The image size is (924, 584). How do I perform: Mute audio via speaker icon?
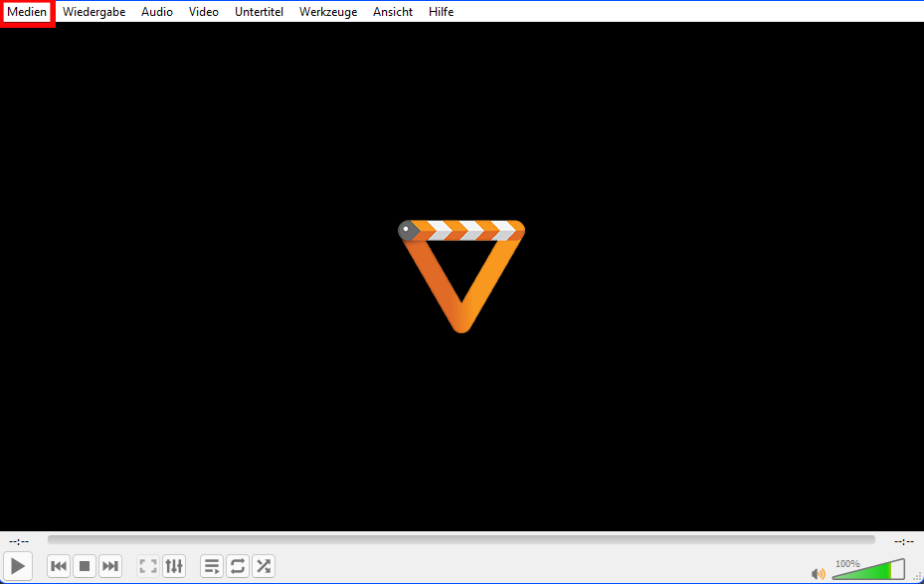point(819,573)
